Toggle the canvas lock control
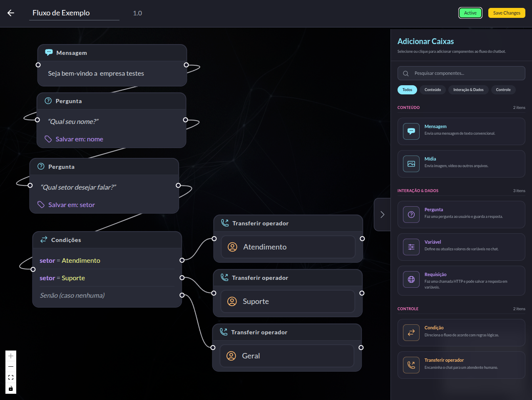This screenshot has width=532, height=400. pos(11,388)
